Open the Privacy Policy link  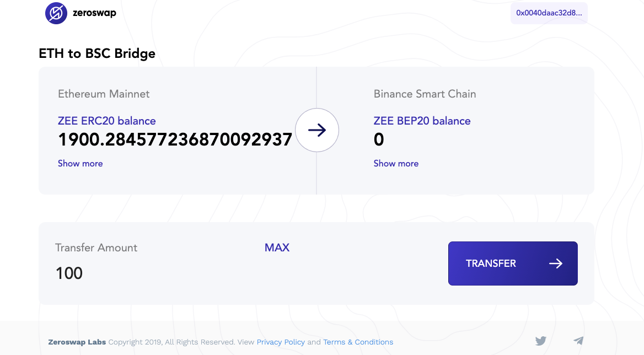(281, 342)
